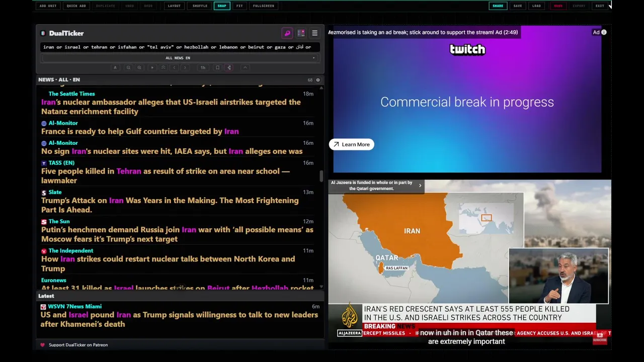Click The Independent source icon
This screenshot has width=644, height=362.
[x=44, y=251]
